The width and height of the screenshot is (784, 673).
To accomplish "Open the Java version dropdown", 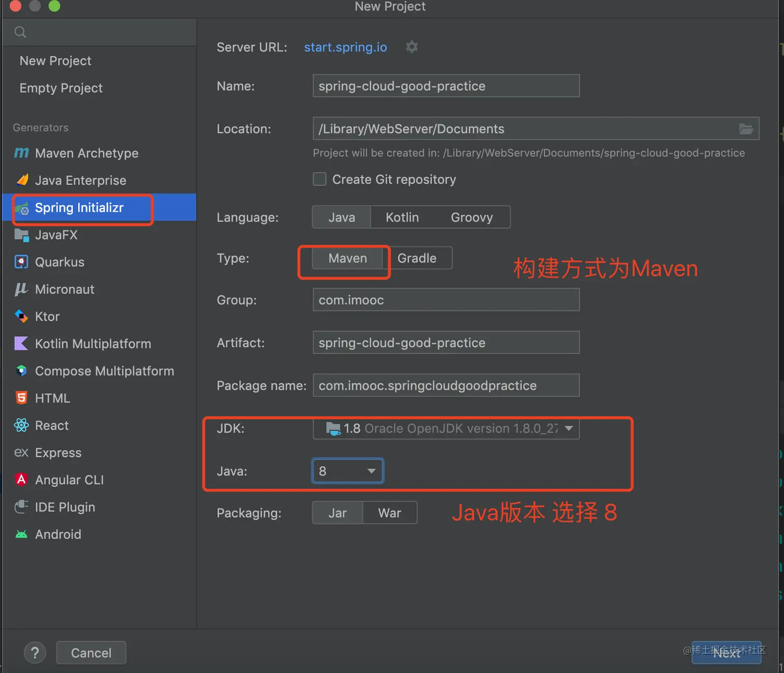I will point(347,471).
